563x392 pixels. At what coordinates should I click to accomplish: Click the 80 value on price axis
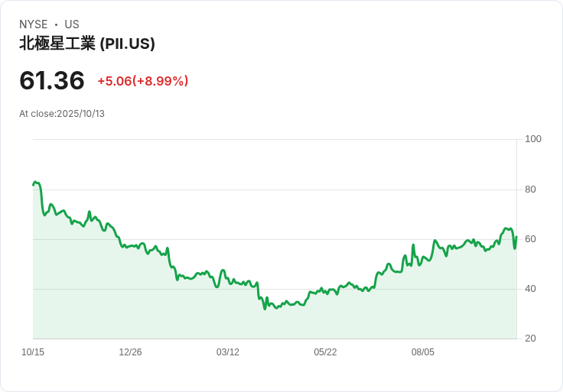click(530, 190)
